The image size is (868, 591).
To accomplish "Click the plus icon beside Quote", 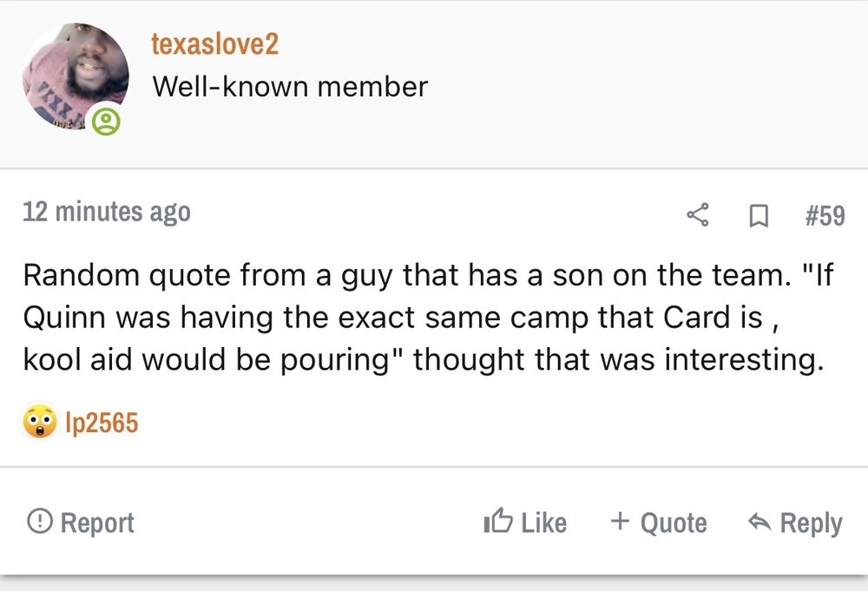I will coord(619,522).
